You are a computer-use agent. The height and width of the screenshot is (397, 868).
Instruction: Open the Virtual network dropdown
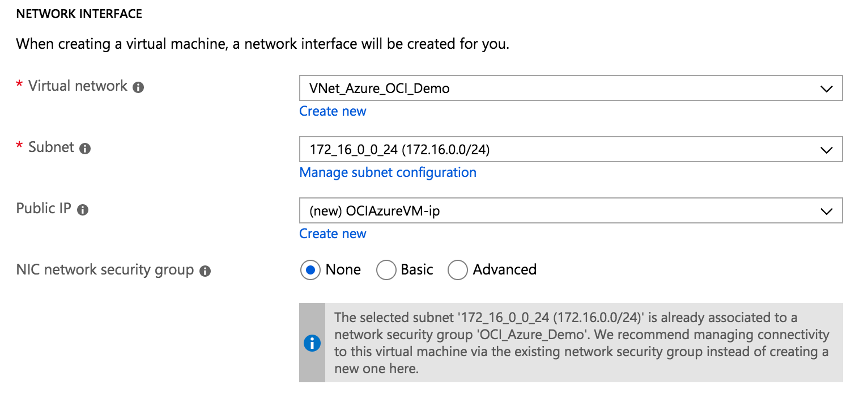point(570,88)
